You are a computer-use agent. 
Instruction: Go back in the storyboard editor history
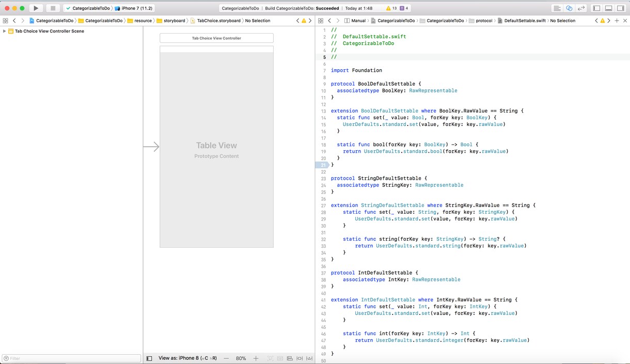pos(14,21)
